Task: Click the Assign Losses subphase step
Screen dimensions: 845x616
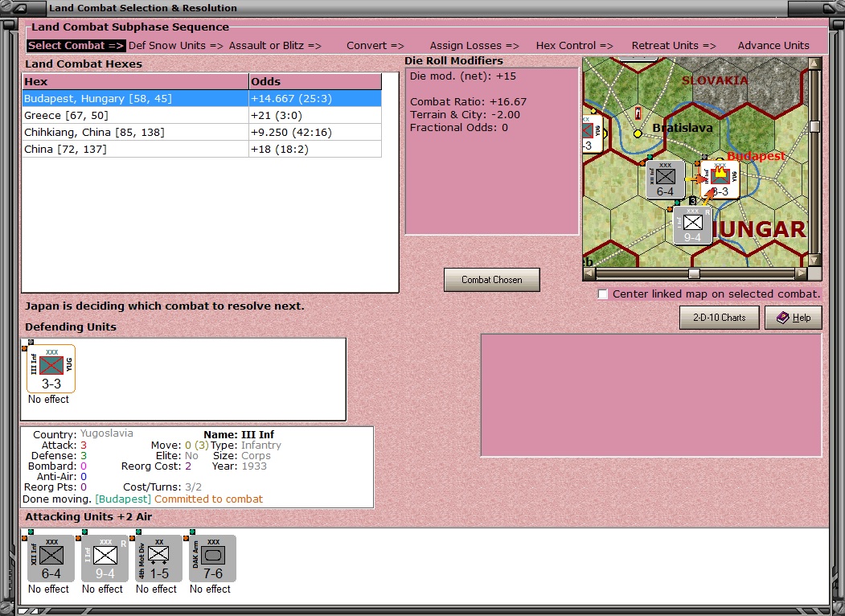Action: [x=474, y=46]
